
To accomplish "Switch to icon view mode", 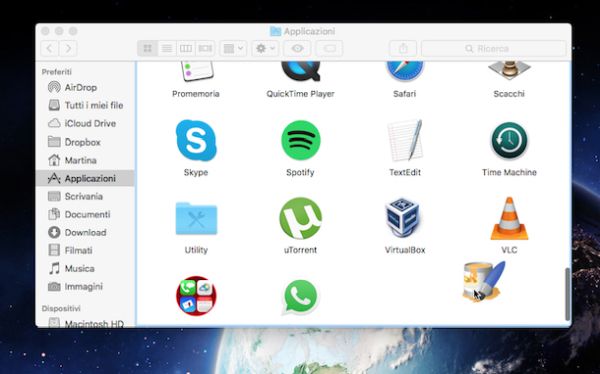I will pyautogui.click(x=147, y=49).
